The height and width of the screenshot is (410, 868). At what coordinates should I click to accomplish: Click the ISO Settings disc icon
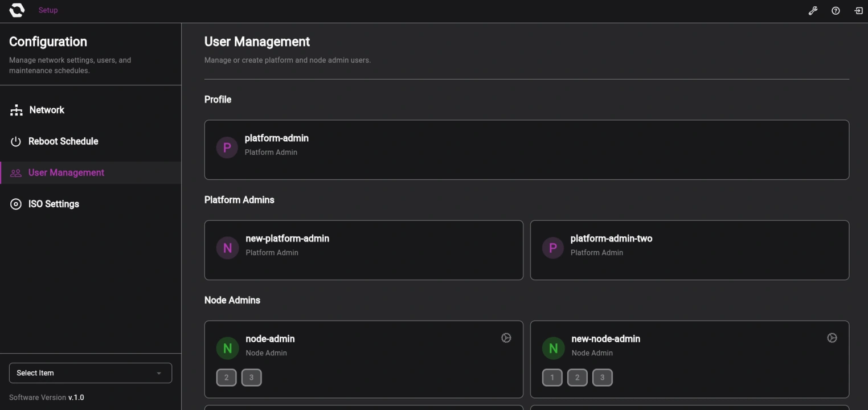click(x=15, y=203)
